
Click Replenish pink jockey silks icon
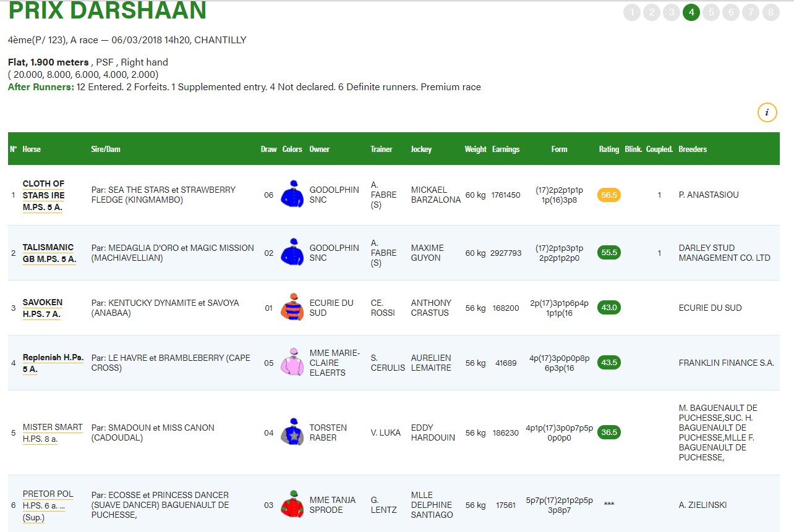[292, 362]
